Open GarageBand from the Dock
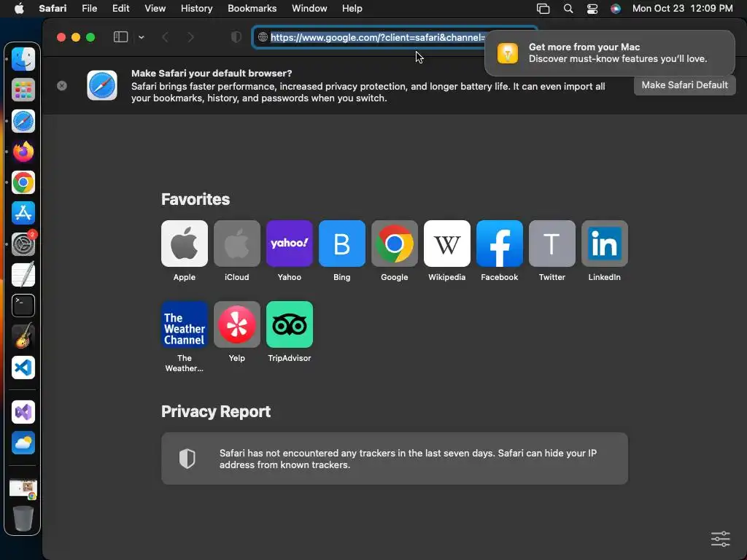The width and height of the screenshot is (747, 560). coord(23,336)
